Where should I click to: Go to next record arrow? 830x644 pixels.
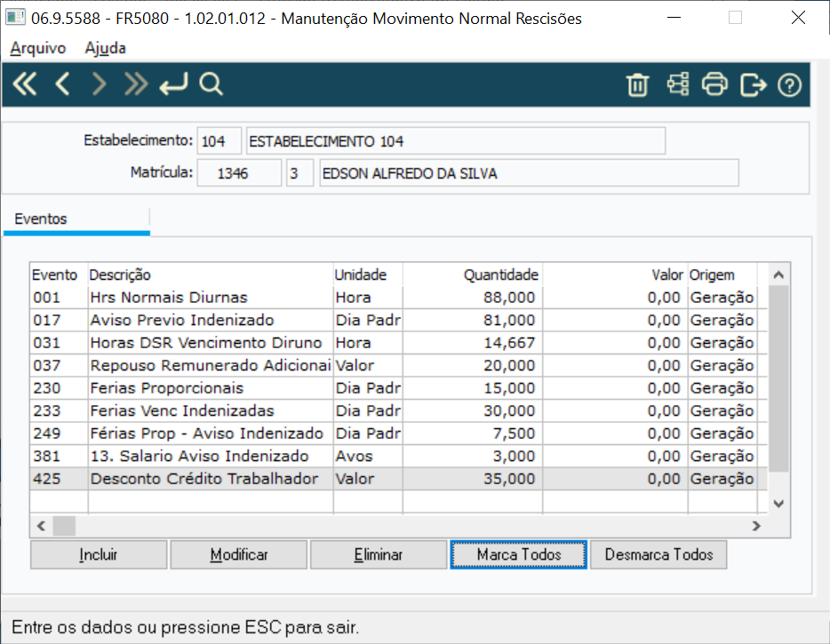[x=99, y=84]
